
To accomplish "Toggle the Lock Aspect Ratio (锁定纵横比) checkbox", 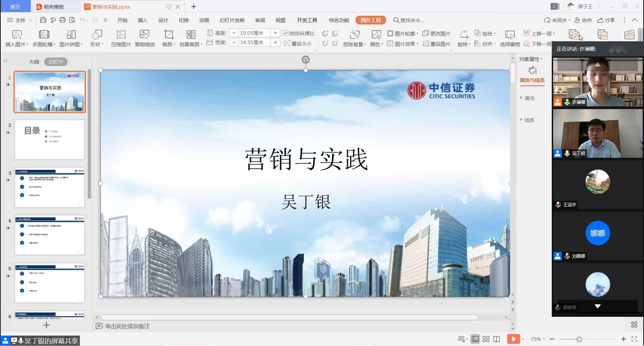I will point(285,33).
